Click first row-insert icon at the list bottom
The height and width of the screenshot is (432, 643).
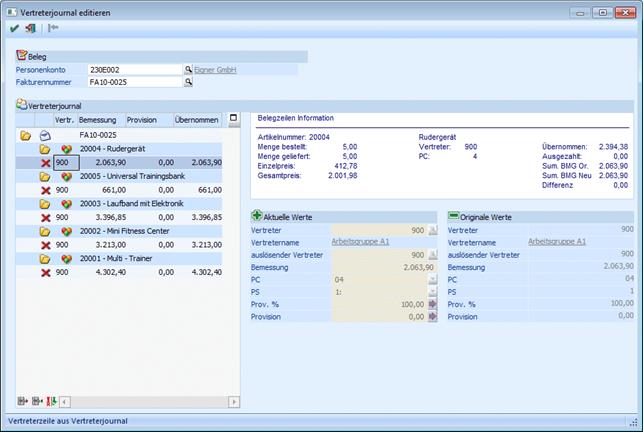(23, 401)
